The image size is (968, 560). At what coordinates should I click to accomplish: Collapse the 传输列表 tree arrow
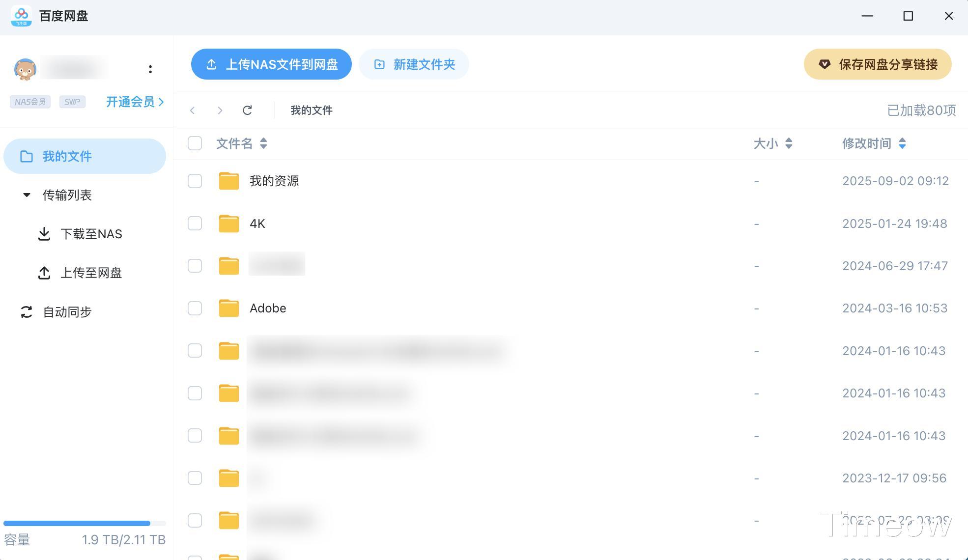pos(27,195)
